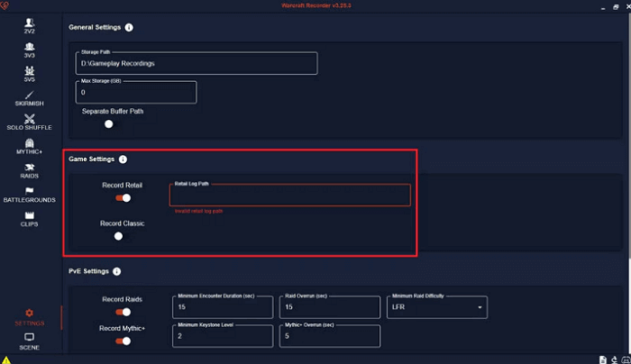The width and height of the screenshot is (631, 364).
Task: Open the 5V5 arena category
Action: coord(29,74)
